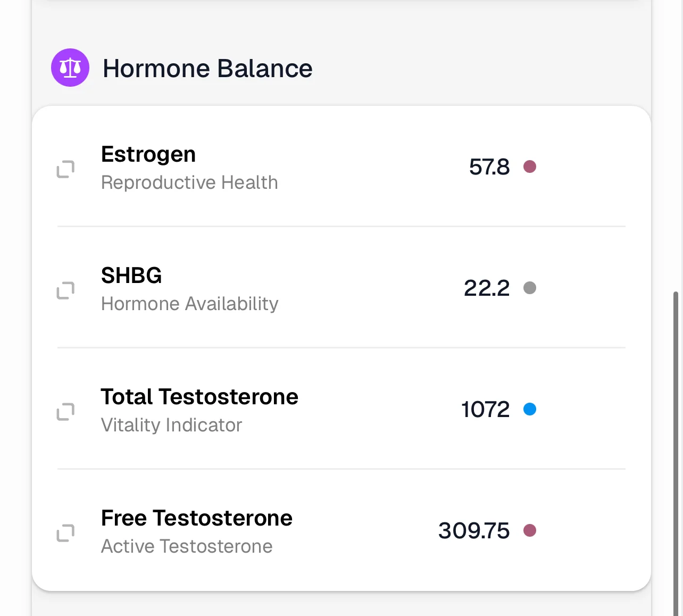Open the Estrogen biomarker entry
The height and width of the screenshot is (616, 683).
click(x=148, y=154)
